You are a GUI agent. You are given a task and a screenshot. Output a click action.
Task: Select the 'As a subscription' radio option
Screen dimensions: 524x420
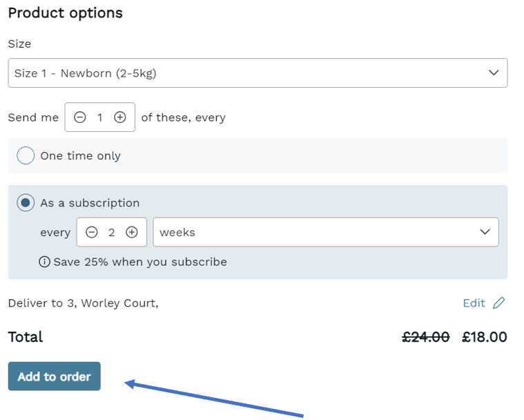tap(26, 202)
